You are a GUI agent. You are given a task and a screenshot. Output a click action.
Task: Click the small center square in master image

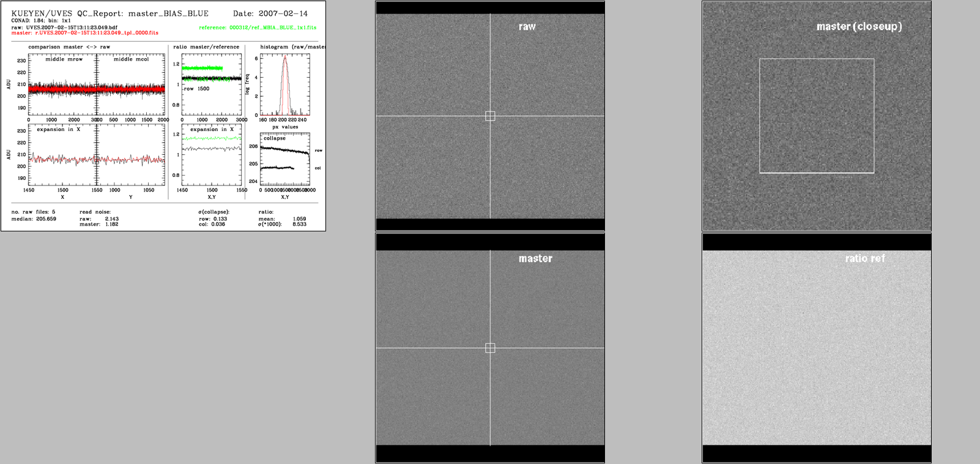pyautogui.click(x=490, y=348)
